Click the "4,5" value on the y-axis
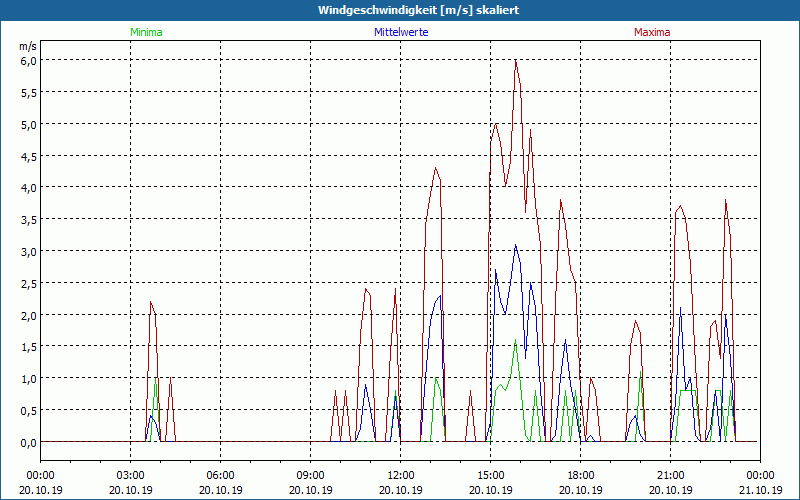 [29, 156]
